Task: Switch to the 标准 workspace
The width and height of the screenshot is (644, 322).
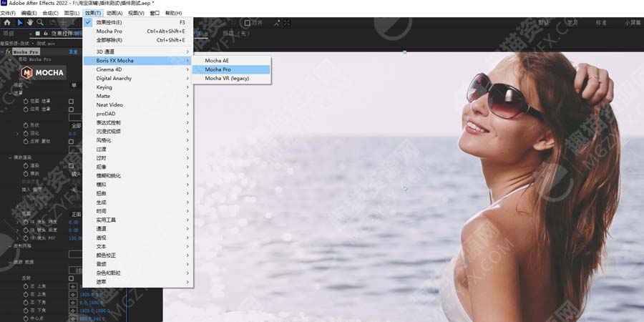Action: [601, 23]
